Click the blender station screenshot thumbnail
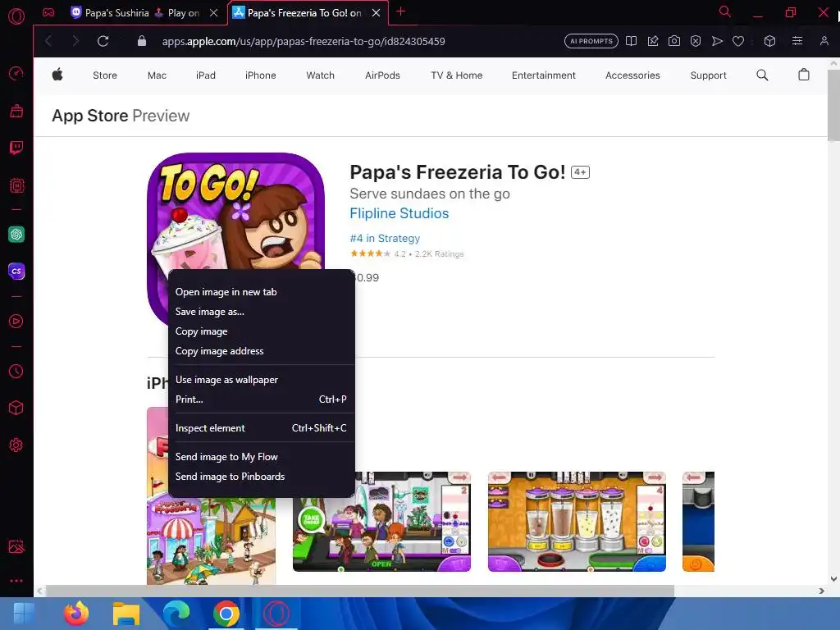840x630 pixels. tap(577, 522)
